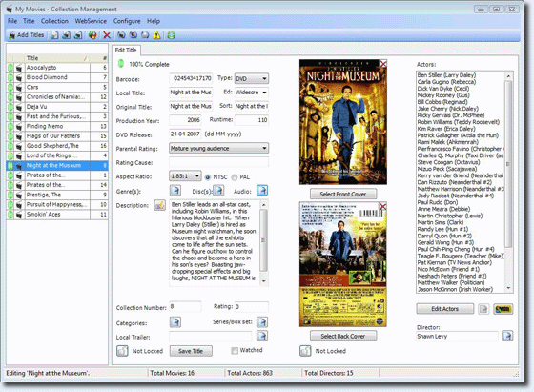Viewport: 534px width, 392px height.
Task: Click the Rating Cause input field
Action: 218,162
